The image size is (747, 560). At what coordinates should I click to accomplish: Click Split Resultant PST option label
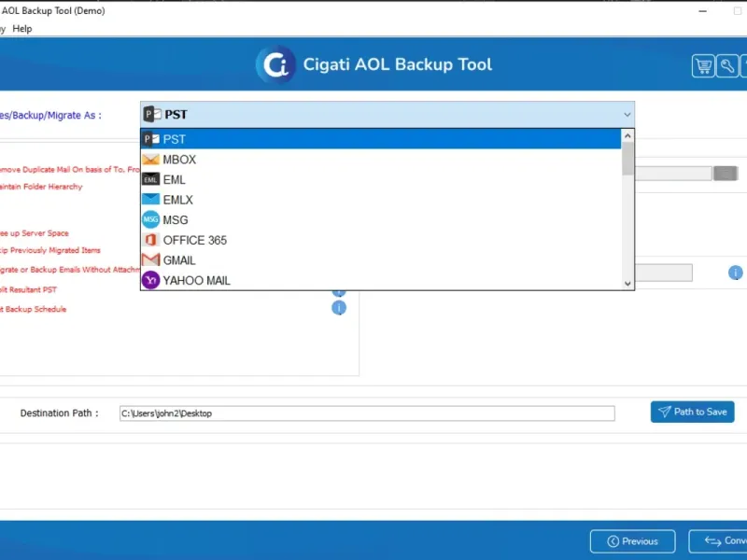coord(29,289)
